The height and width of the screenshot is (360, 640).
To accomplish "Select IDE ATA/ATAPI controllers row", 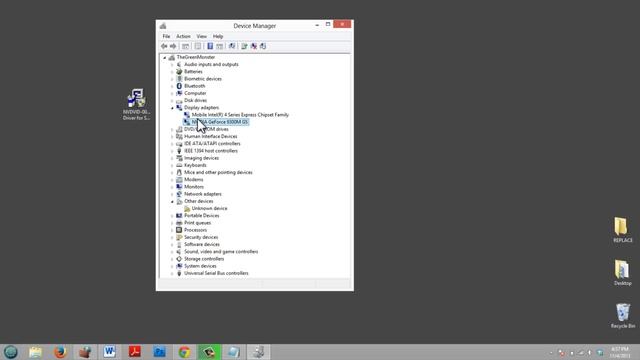I will pos(212,144).
